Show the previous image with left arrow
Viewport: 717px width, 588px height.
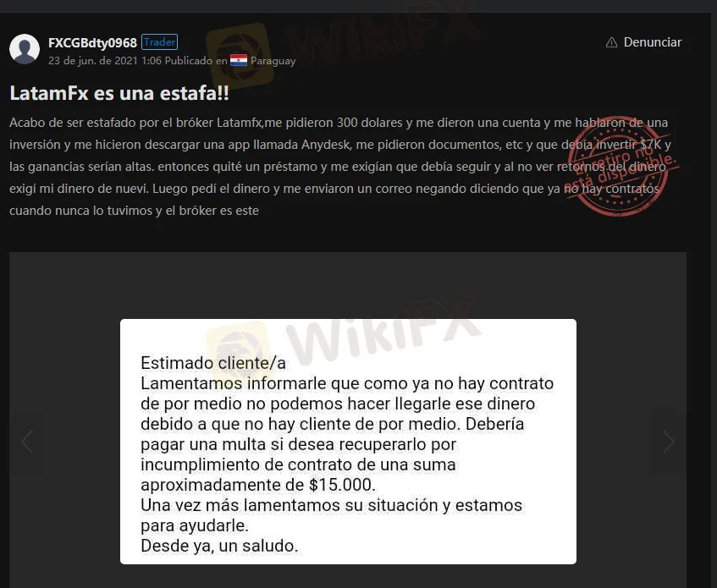point(27,441)
